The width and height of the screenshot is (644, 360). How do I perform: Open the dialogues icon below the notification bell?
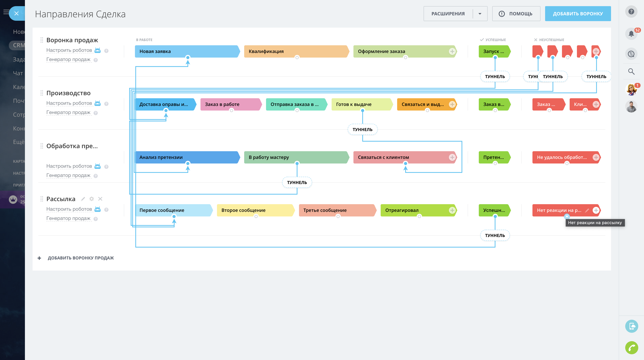[631, 54]
